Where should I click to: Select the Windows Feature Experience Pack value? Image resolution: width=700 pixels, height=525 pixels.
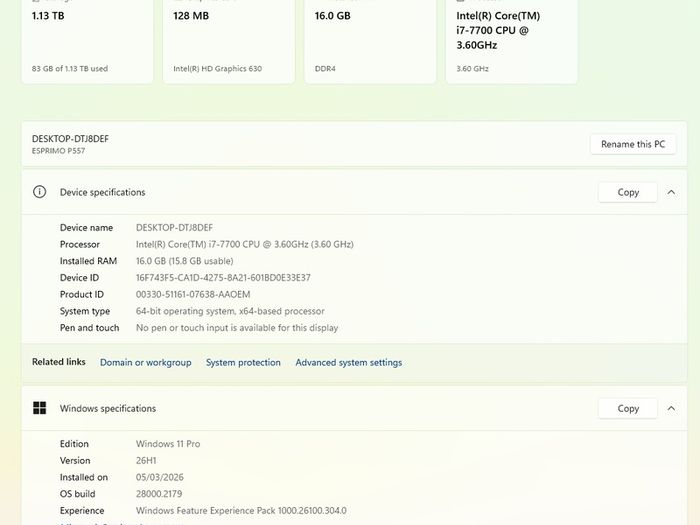[x=241, y=510]
